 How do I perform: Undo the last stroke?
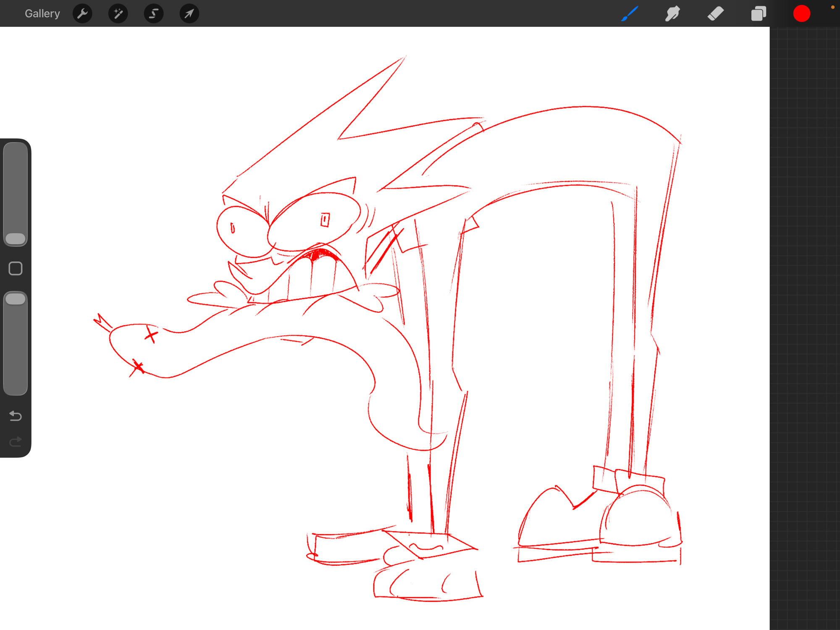point(16,416)
